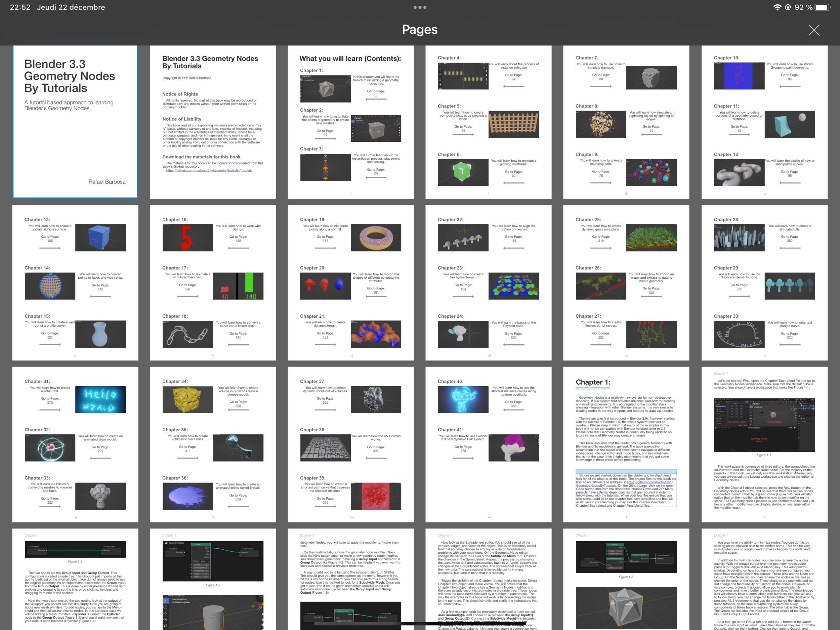Select the page with Chapter 25 dynamic grass
Viewport: 840px width, 630px height.
point(626,283)
